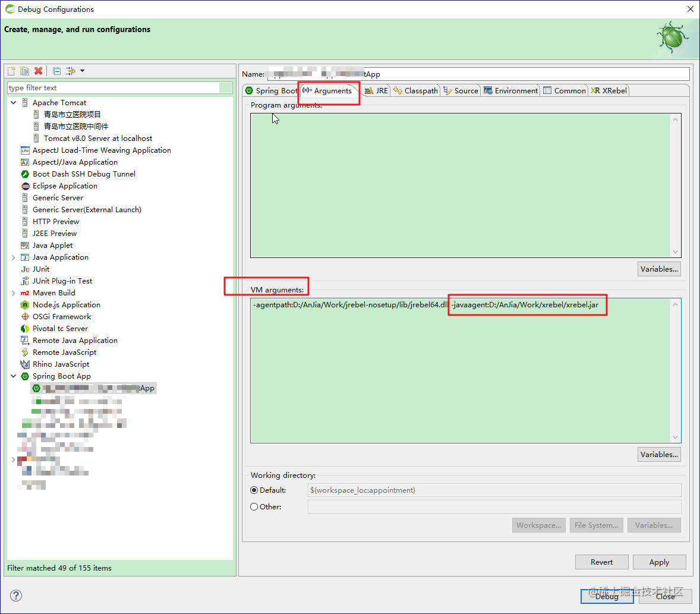Click the New launch configuration icon
This screenshot has width=700, height=614.
click(12, 71)
